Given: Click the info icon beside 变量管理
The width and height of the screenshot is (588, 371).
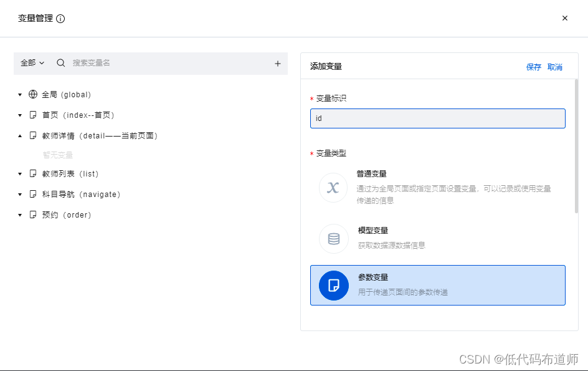Looking at the screenshot, I should [x=60, y=19].
